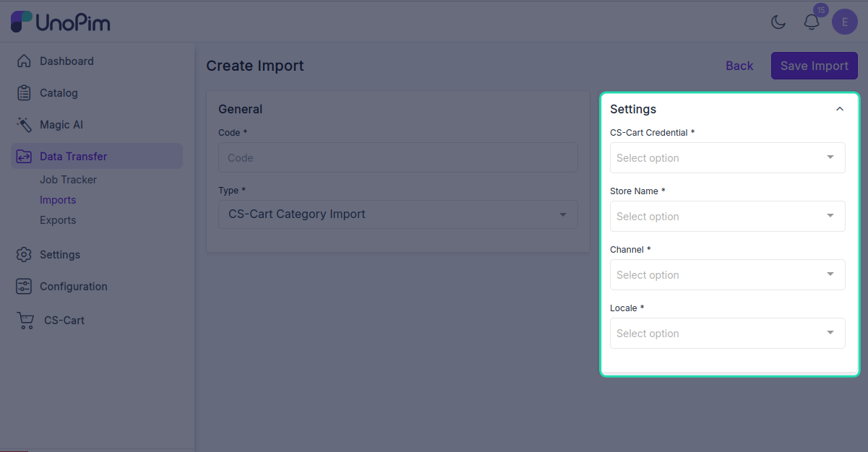Go to Imports submenu
Viewport: 868px width, 452px height.
(x=58, y=200)
